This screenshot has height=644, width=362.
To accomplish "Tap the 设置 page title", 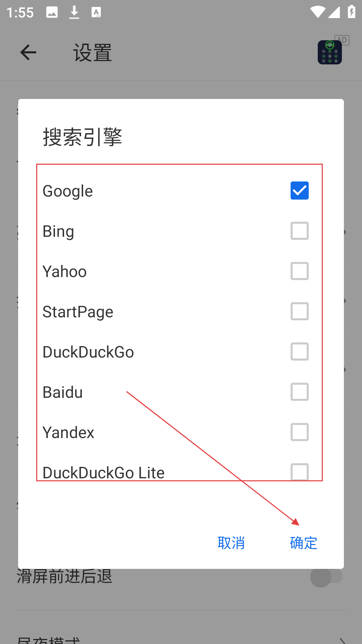I will tap(93, 53).
